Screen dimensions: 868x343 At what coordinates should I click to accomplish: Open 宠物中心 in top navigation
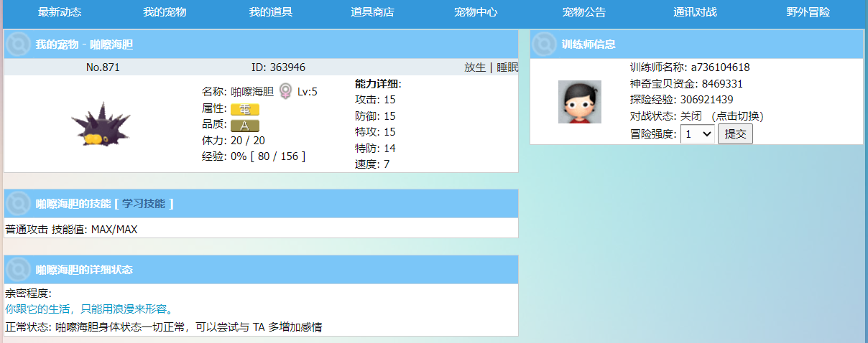click(476, 12)
